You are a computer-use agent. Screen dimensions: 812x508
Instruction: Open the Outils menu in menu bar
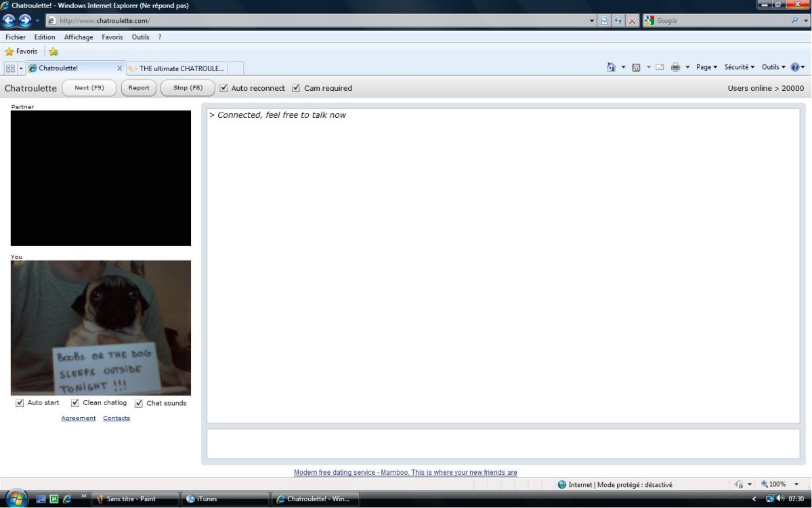point(140,37)
